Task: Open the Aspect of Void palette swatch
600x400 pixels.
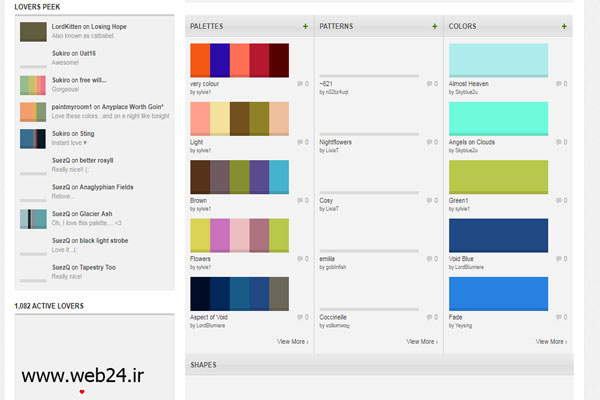Action: [240, 294]
